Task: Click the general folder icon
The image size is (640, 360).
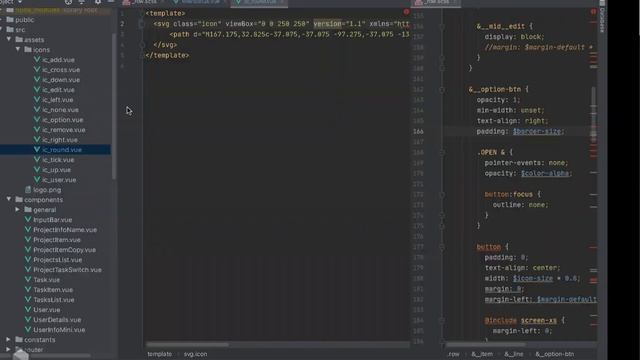Action: (x=28, y=209)
